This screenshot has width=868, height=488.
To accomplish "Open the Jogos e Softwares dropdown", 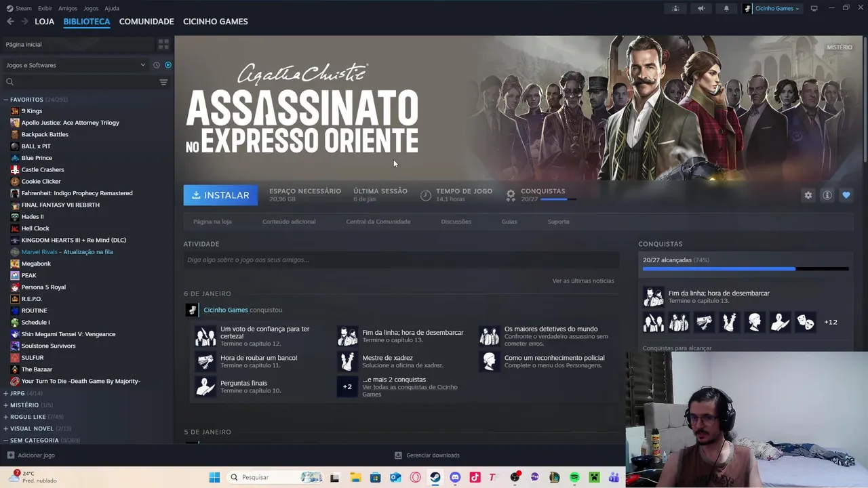I will (x=75, y=65).
